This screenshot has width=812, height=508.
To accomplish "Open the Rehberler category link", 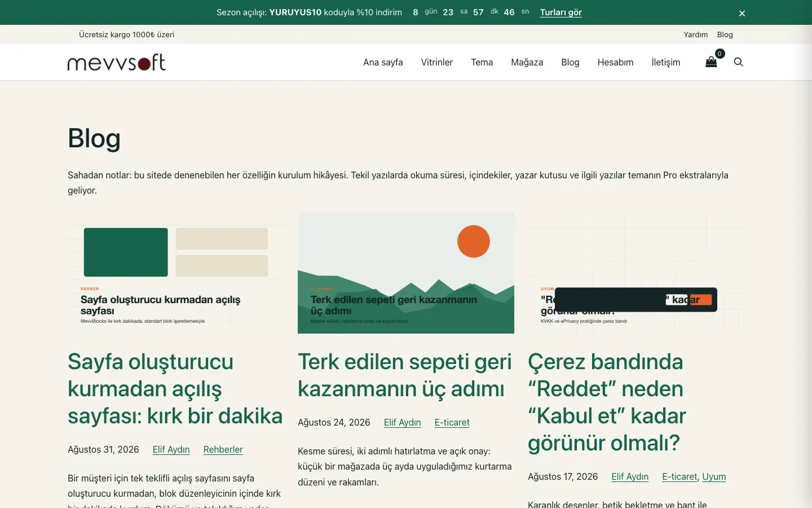I will click(223, 449).
